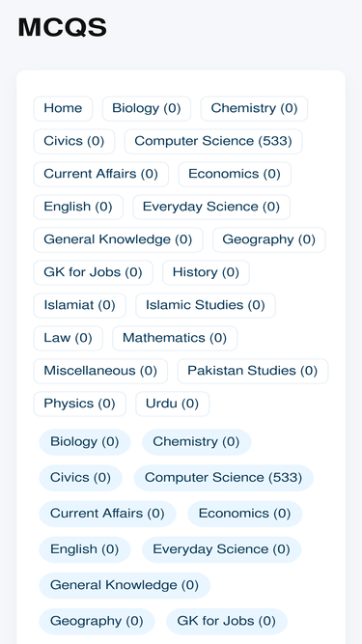
Task: Open the Islamic Studies (0) tag
Action: coord(206,305)
